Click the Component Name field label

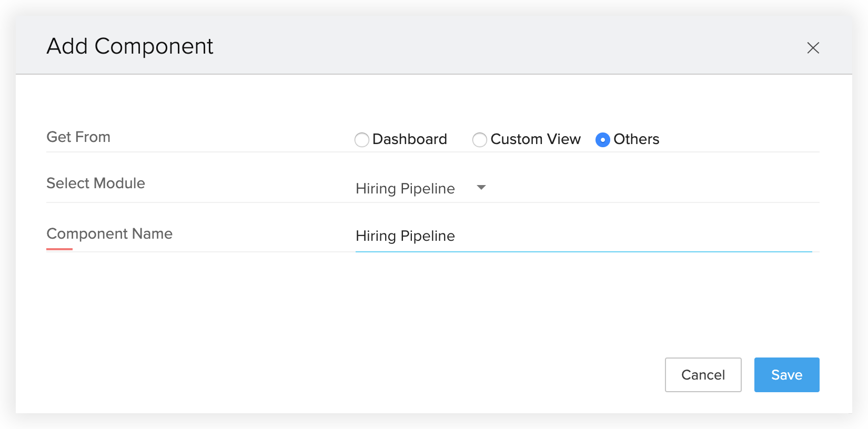tap(109, 234)
